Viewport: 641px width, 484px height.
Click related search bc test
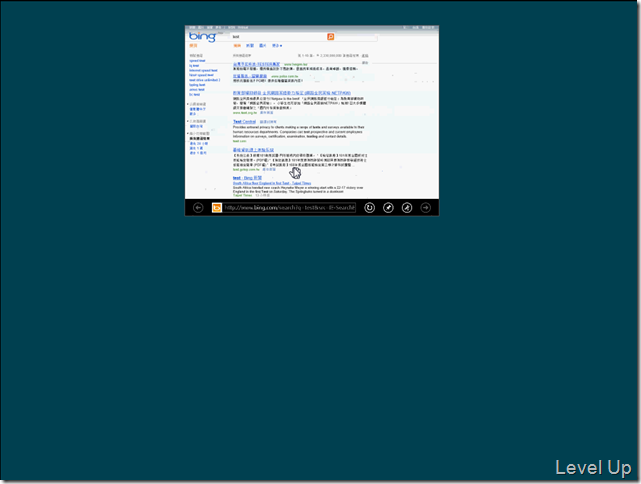click(x=194, y=94)
